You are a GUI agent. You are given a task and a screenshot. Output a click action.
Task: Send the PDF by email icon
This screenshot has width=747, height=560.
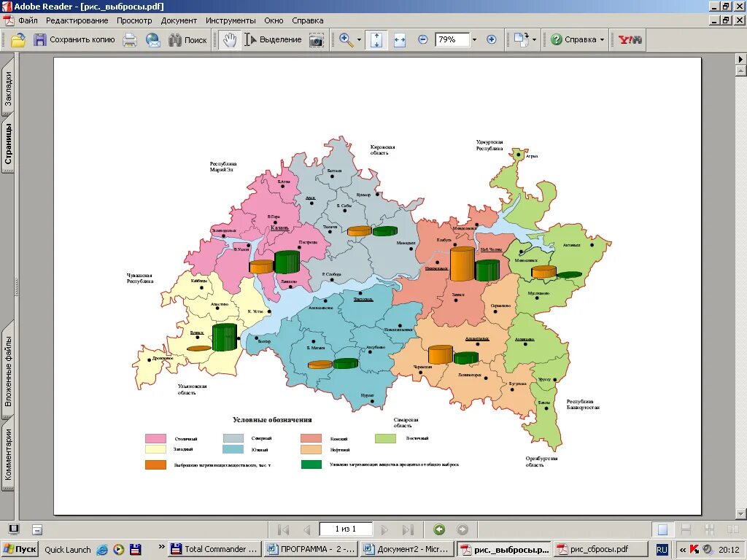[153, 40]
